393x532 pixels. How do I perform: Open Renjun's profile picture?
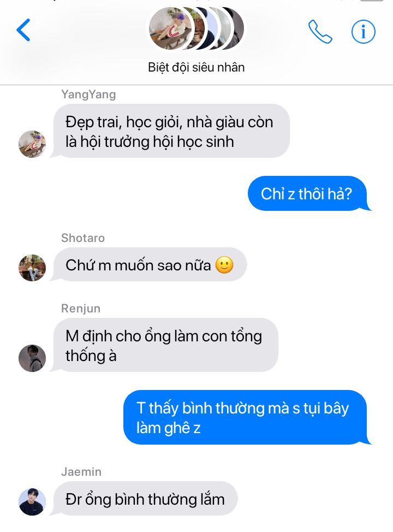(32, 358)
